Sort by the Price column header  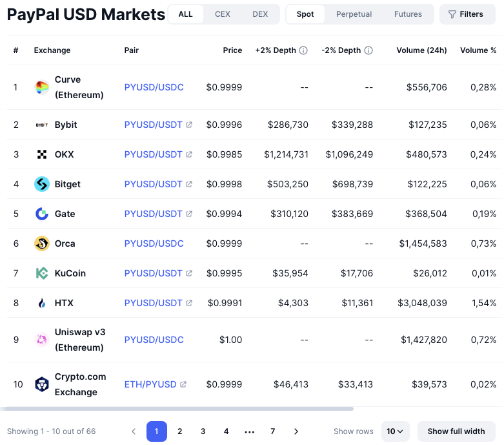[232, 50]
